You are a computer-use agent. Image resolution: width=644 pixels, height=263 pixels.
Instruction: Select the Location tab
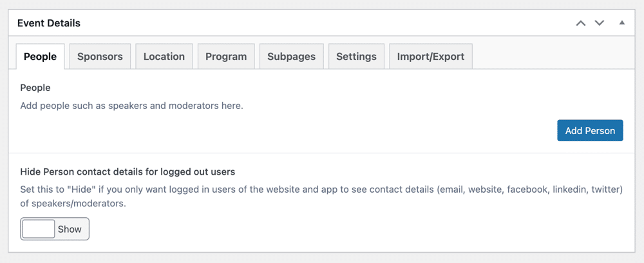[164, 56]
